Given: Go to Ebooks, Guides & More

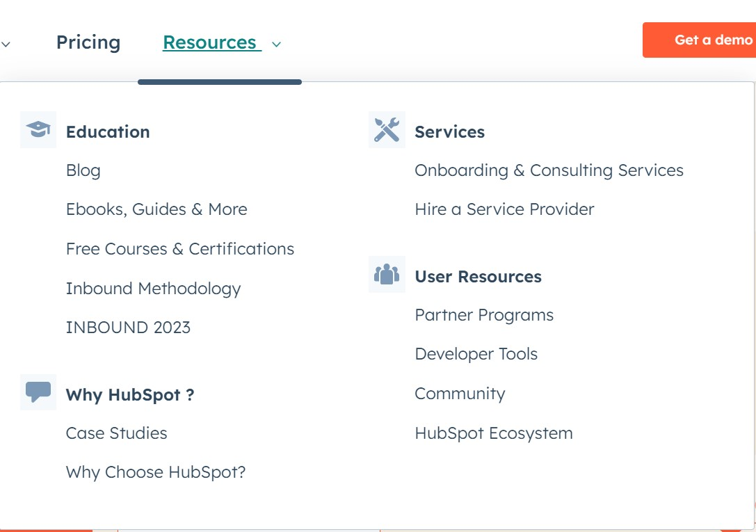Looking at the screenshot, I should (x=156, y=209).
